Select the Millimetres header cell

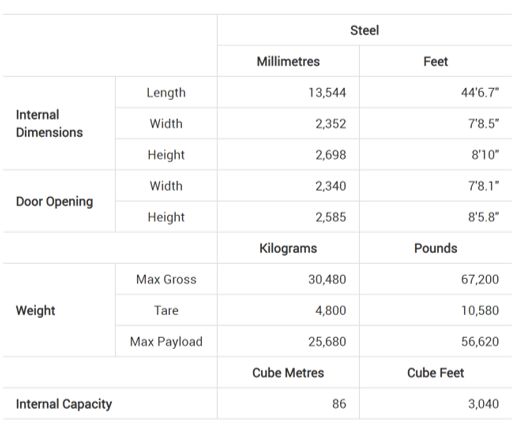288,61
